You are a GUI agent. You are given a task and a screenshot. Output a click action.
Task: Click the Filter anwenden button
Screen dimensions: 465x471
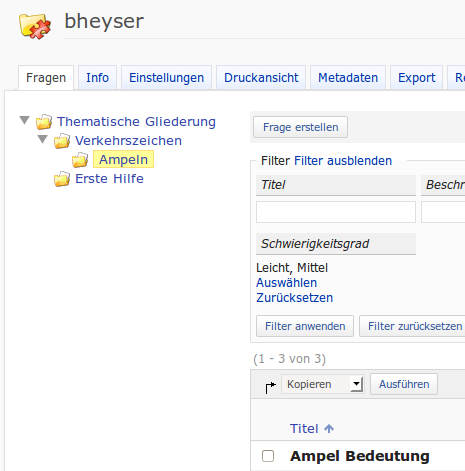coord(305,326)
